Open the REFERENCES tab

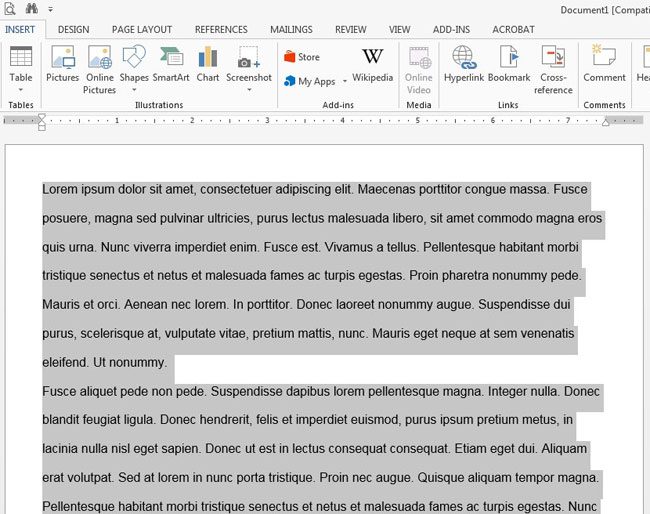click(x=221, y=30)
